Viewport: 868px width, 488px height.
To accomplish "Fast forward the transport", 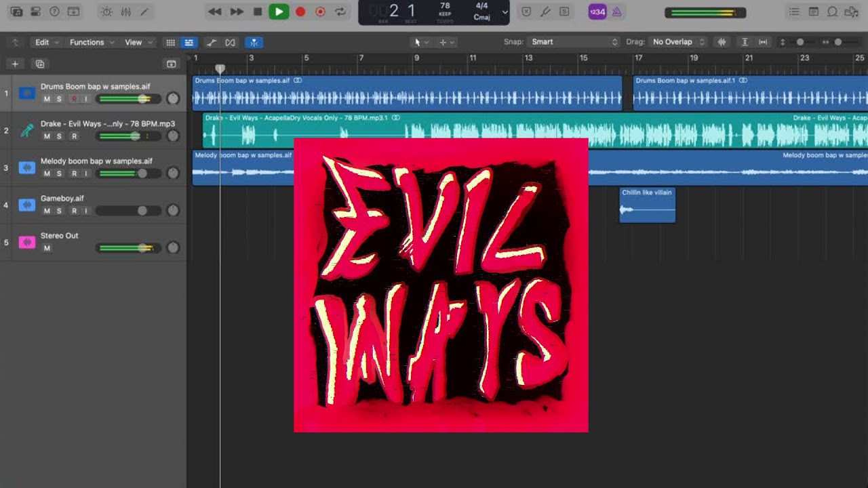I will (236, 12).
